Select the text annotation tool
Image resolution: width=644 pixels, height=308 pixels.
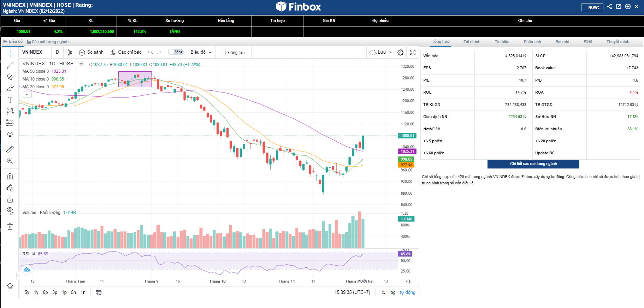[x=10, y=100]
